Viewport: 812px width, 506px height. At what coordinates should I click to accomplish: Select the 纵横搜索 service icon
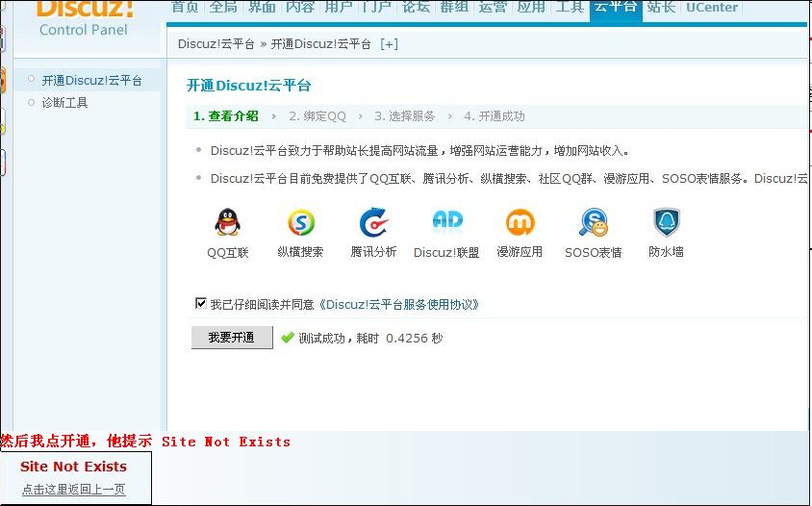coord(301,222)
